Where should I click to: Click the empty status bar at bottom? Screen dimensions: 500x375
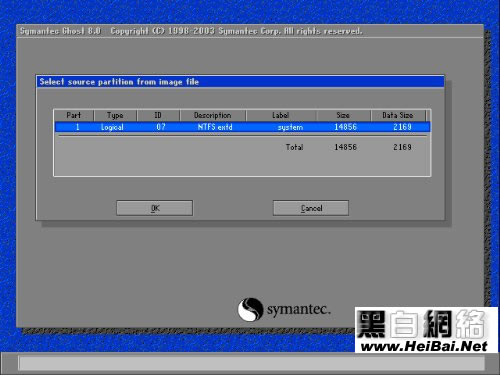[x=252, y=363]
